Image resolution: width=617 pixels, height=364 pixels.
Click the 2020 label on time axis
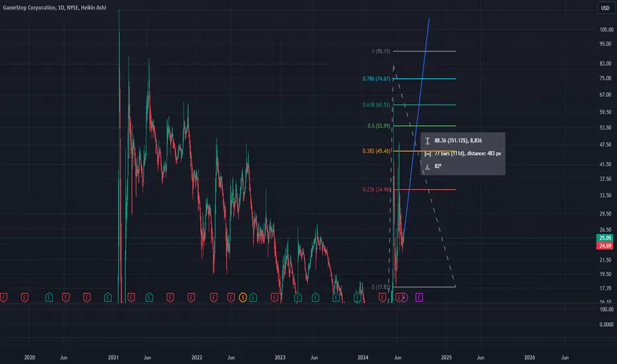pyautogui.click(x=30, y=357)
